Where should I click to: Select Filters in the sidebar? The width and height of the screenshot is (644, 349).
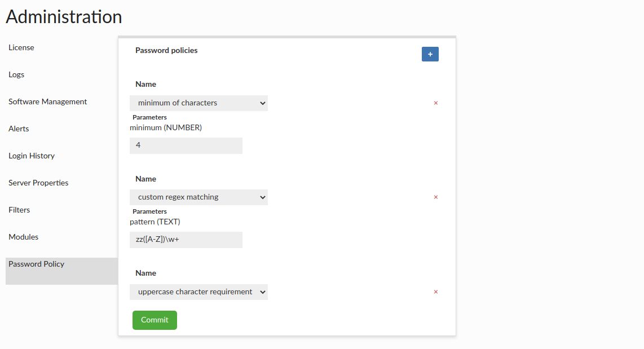coord(19,210)
